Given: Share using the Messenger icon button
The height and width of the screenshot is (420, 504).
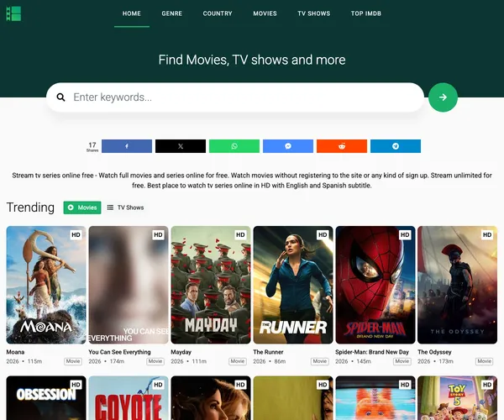Looking at the screenshot, I should (x=288, y=146).
